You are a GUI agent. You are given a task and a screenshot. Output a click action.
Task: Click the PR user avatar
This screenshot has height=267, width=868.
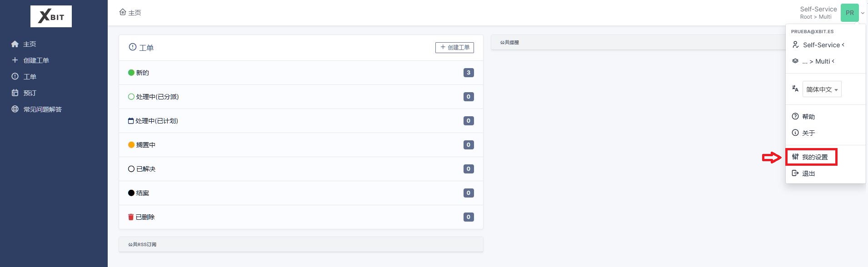click(x=849, y=13)
